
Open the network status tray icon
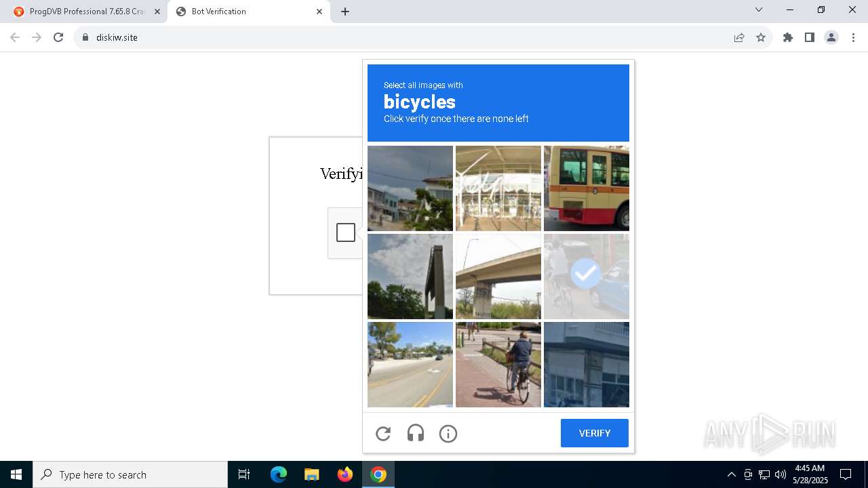point(764,474)
